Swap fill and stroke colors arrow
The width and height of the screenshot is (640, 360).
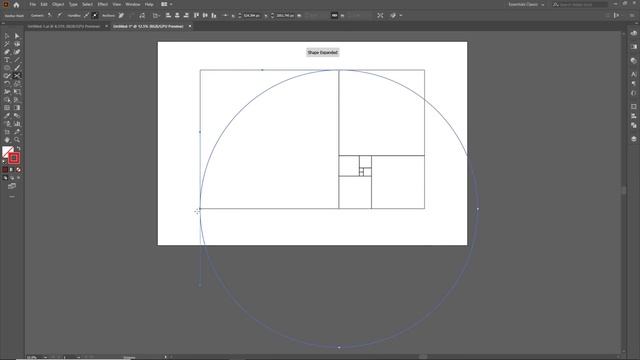(x=19, y=149)
